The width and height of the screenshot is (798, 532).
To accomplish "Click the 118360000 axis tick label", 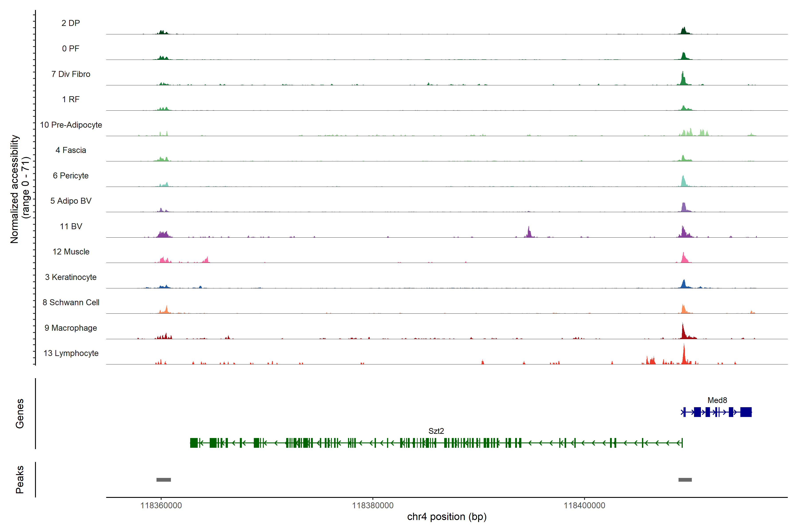I will [x=161, y=506].
